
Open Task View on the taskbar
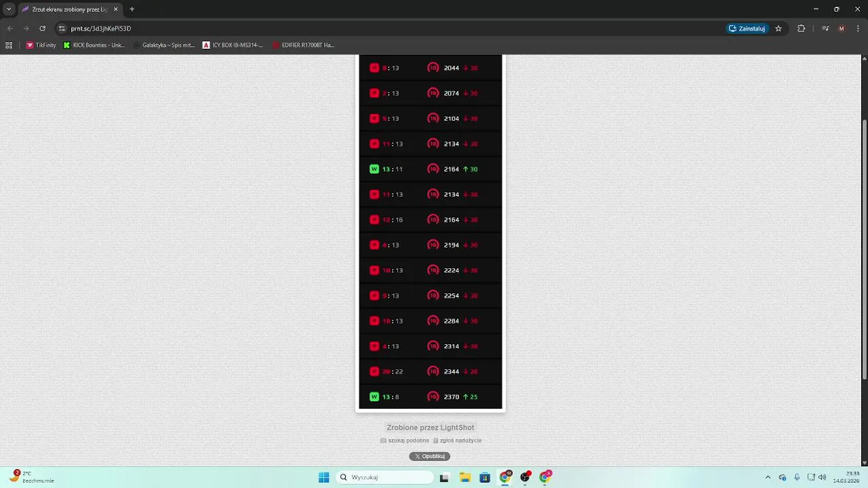[x=444, y=477]
